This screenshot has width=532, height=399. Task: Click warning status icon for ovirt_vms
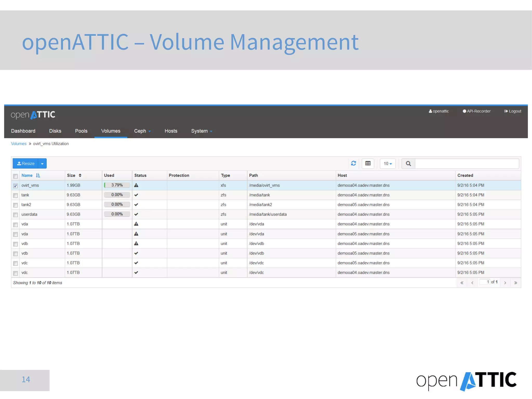[x=136, y=185]
